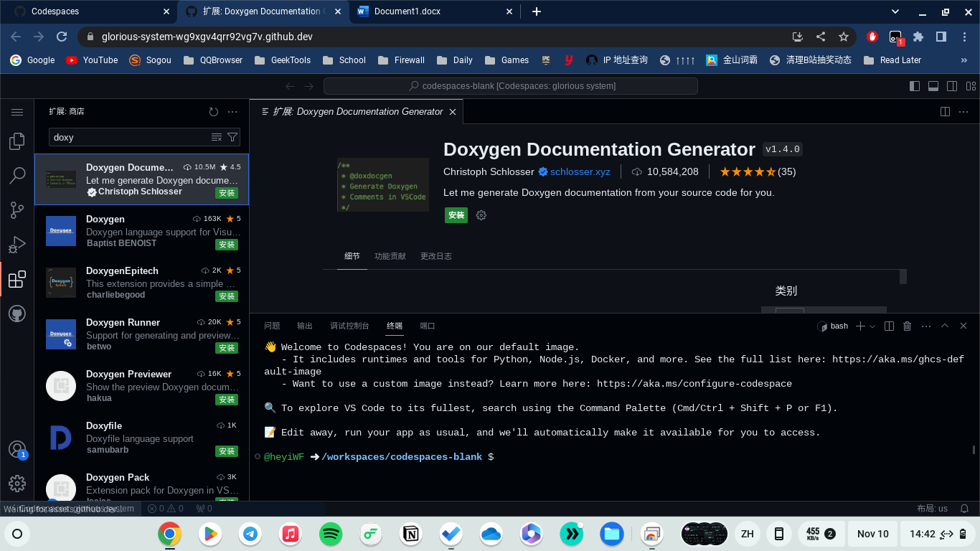Open the Extensions view icon
Image resolution: width=980 pixels, height=551 pixels.
17,279
